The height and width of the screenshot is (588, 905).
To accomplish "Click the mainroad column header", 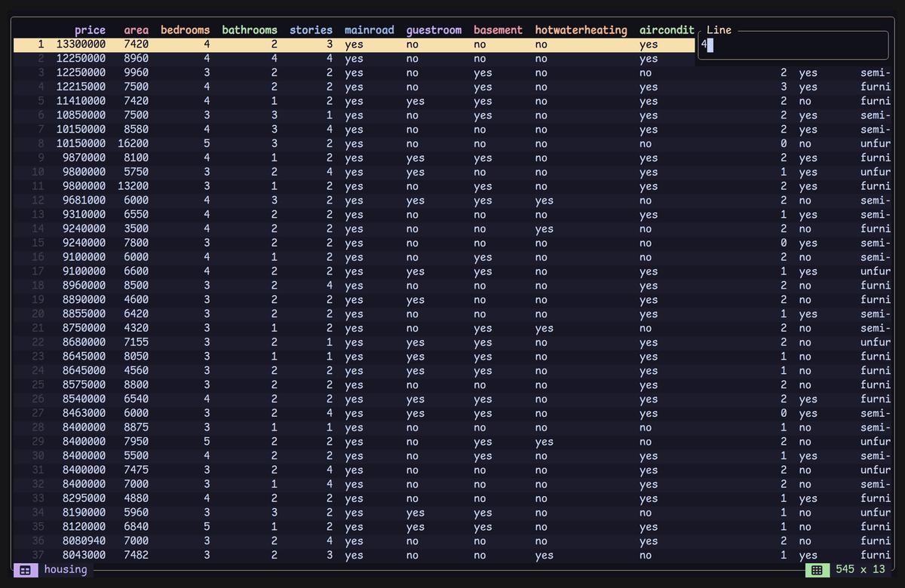I will click(x=370, y=30).
